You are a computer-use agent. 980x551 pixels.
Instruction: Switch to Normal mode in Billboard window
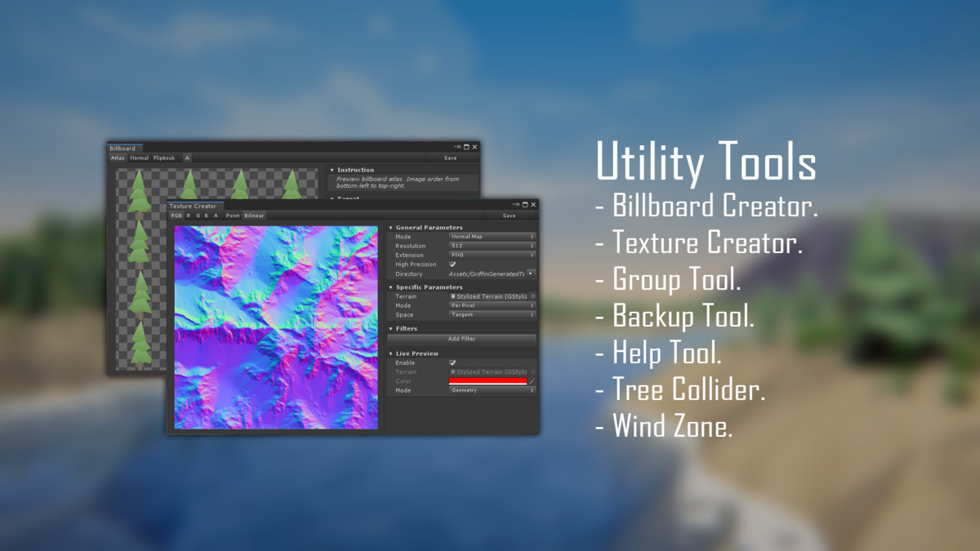pos(139,158)
